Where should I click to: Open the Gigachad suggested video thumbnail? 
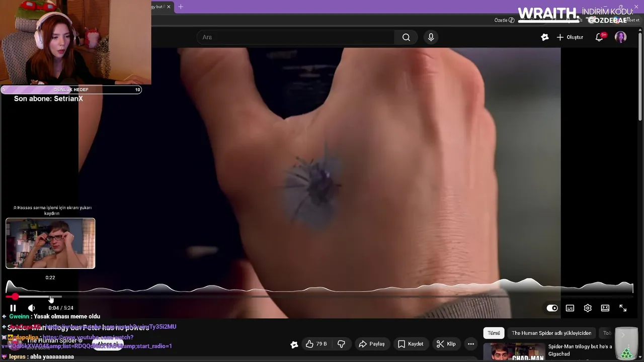[514, 352]
